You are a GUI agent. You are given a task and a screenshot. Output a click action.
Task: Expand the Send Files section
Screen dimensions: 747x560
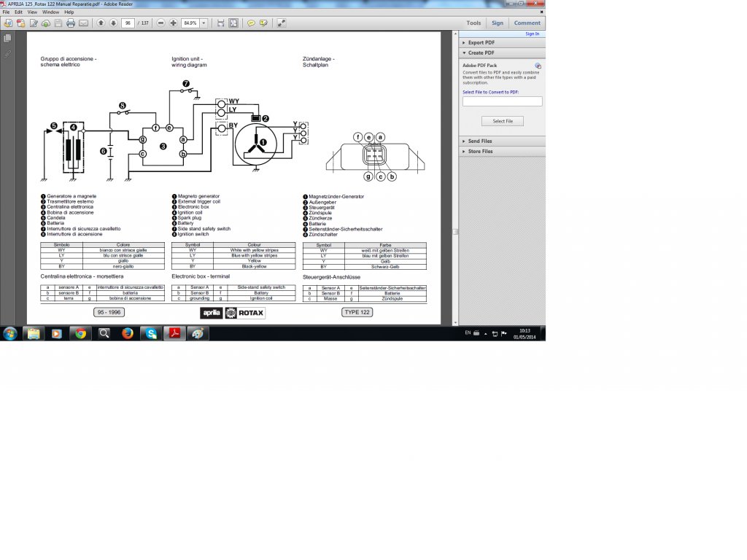click(x=479, y=141)
